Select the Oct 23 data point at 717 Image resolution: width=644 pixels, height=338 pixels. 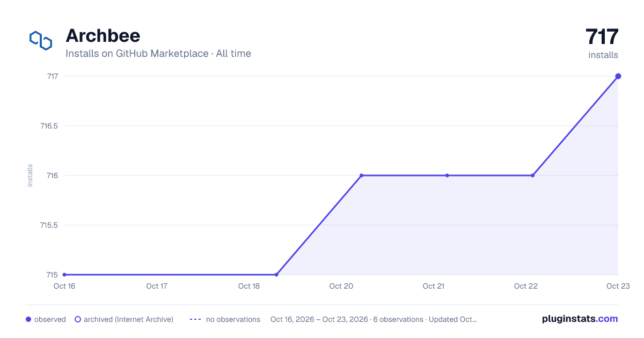618,76
